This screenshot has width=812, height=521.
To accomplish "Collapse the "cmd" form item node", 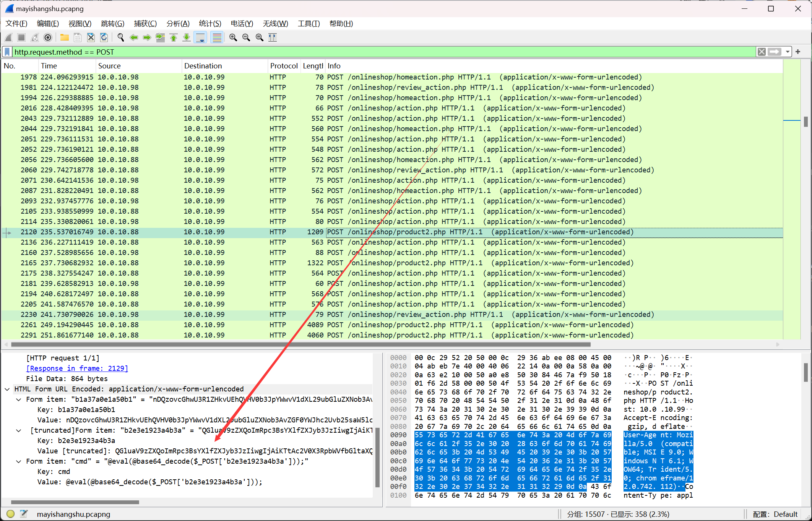I will 18,461.
